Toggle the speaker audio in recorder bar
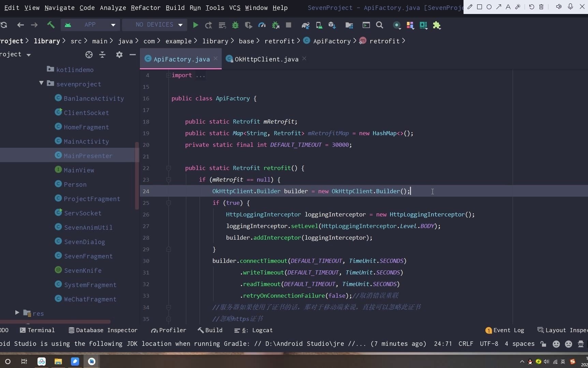Screen dimensions: 588x368 pos(559,7)
